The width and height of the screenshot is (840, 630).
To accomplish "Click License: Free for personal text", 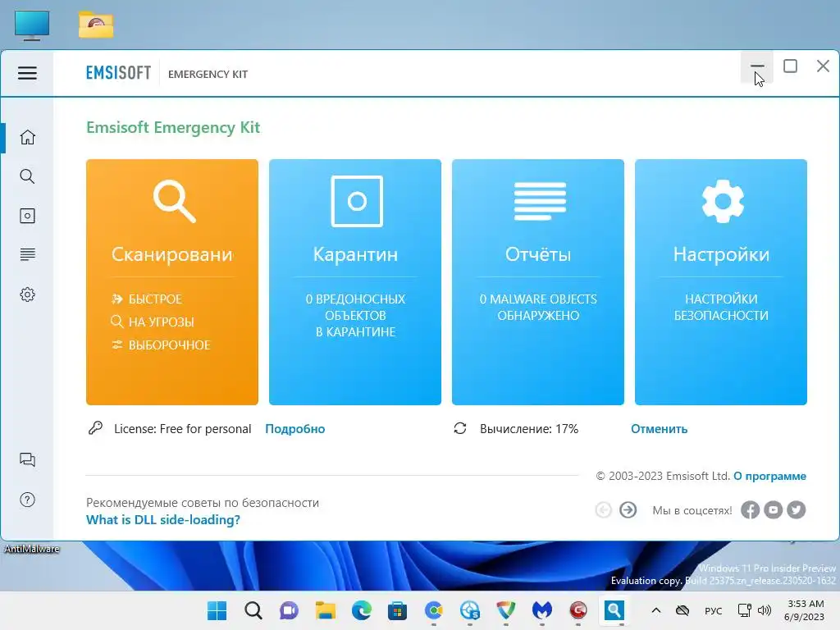I will pyautogui.click(x=182, y=429).
